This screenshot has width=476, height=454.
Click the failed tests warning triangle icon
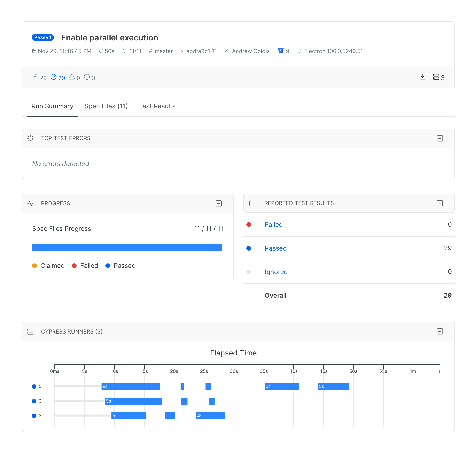click(72, 77)
